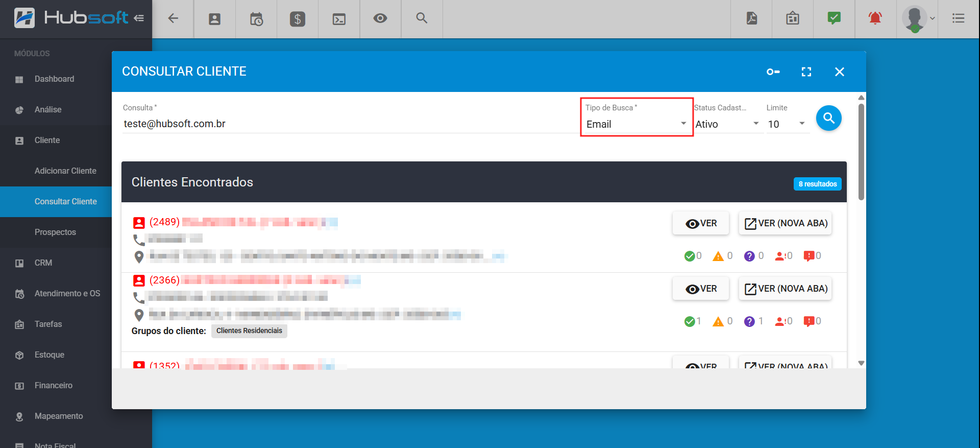Collapse the Hubsoft sidebar menu arrow
The image size is (980, 448).
click(x=139, y=18)
